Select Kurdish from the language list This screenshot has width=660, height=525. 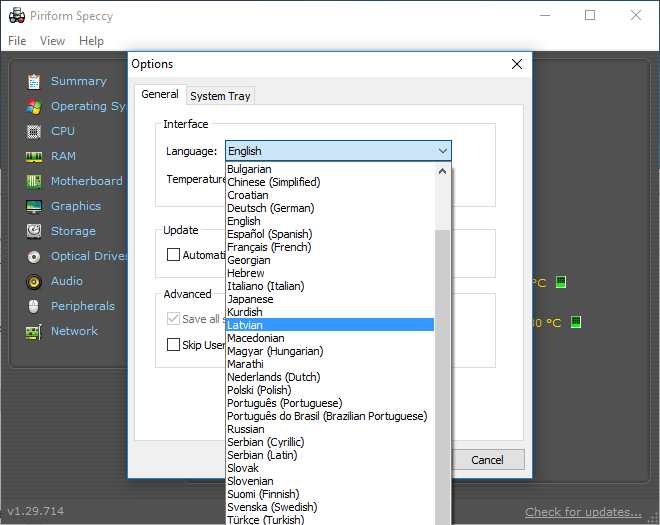[330, 312]
